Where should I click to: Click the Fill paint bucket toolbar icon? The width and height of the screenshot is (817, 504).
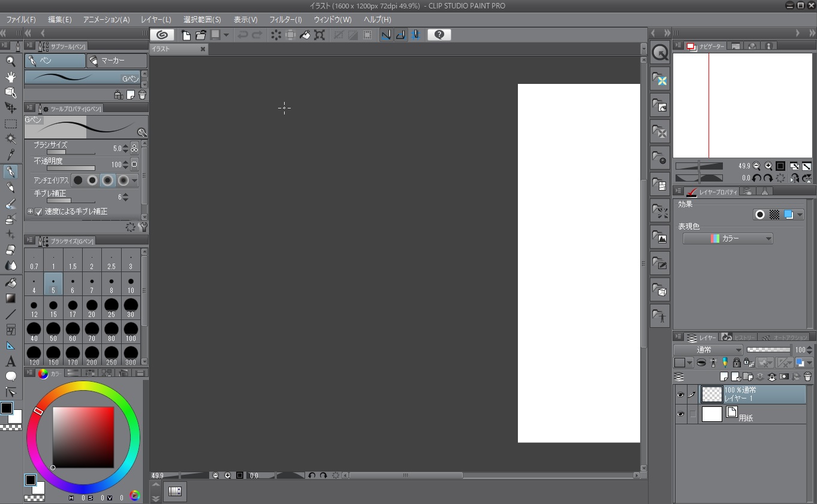[305, 35]
